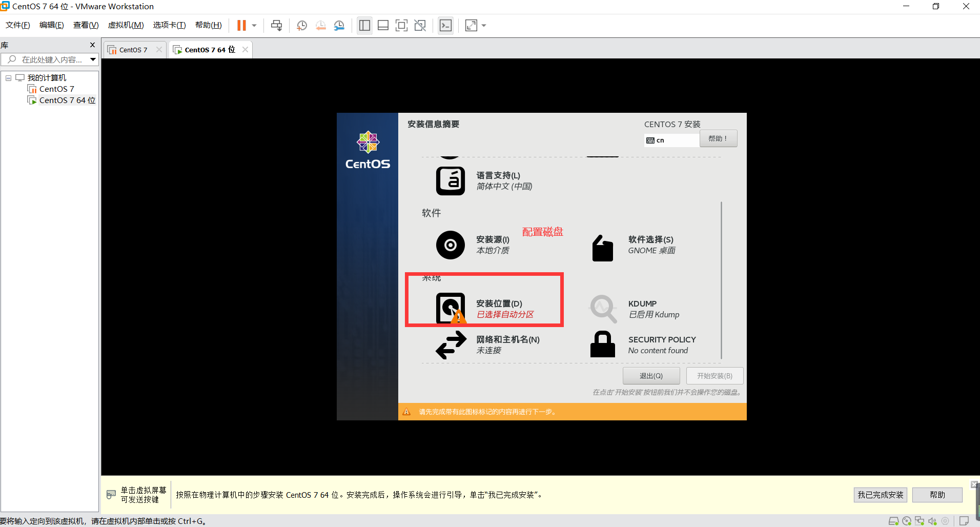Close the library panel
980x527 pixels.
click(93, 45)
